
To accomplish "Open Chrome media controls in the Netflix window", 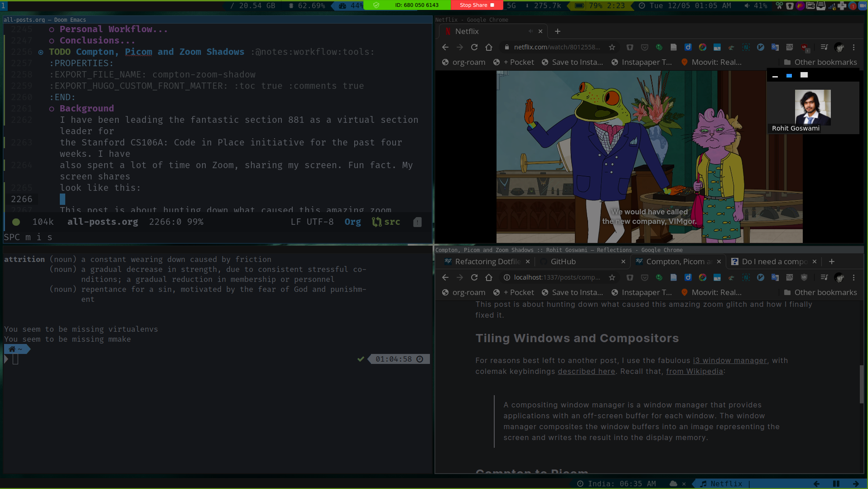I will coord(825,47).
